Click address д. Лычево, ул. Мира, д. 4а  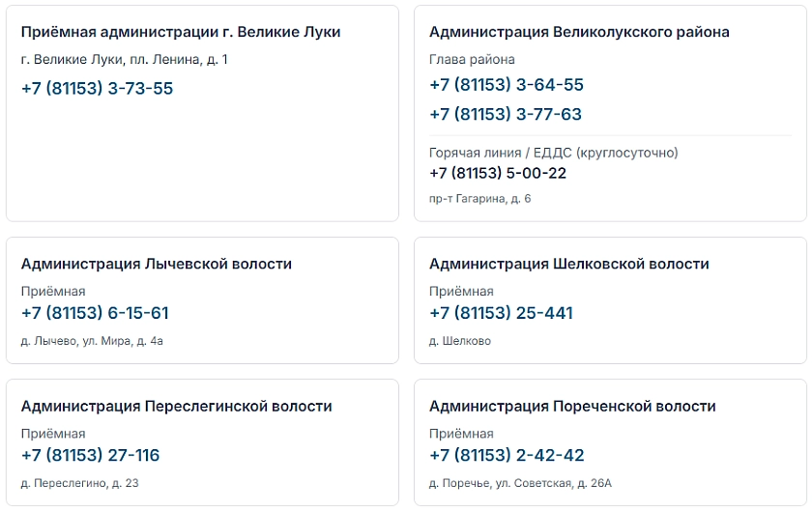pos(92,341)
